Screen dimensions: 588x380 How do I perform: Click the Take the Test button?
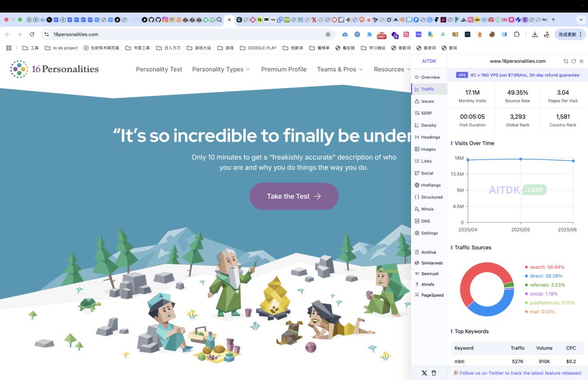[x=294, y=196]
